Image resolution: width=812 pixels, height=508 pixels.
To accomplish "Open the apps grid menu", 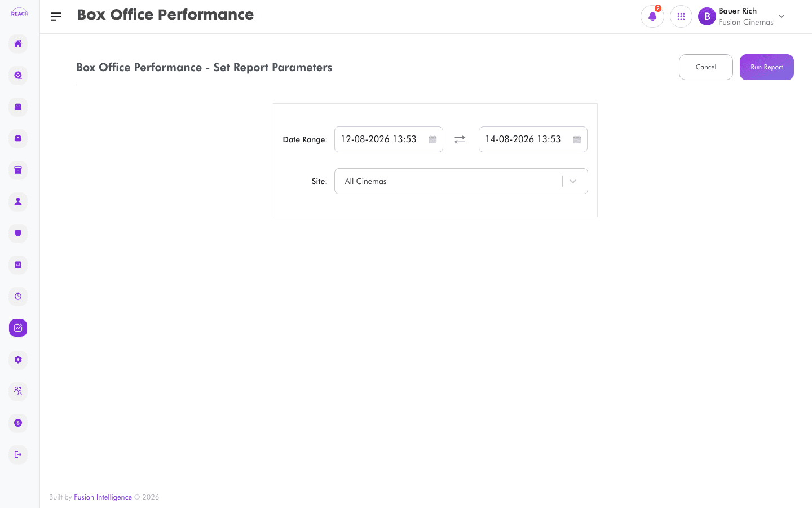I will 681,16.
